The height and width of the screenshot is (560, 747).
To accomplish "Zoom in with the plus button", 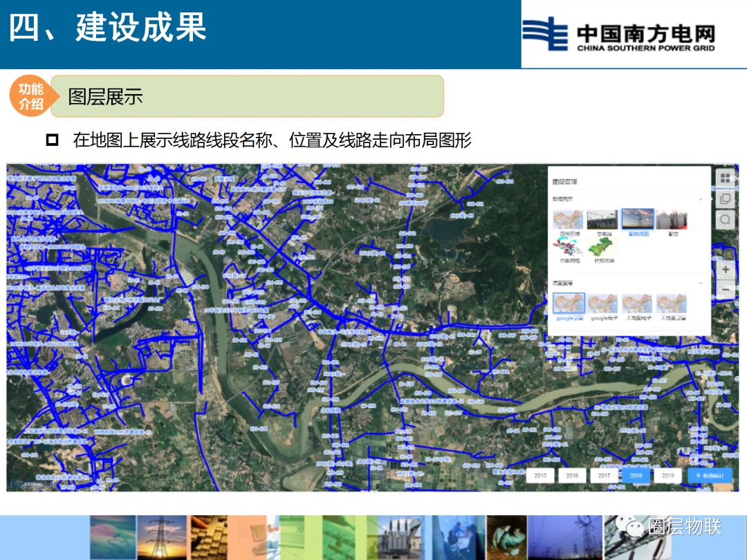I will tap(725, 270).
